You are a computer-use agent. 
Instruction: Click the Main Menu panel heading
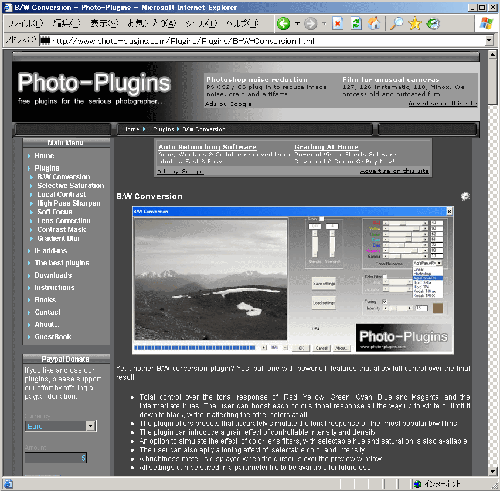point(66,143)
